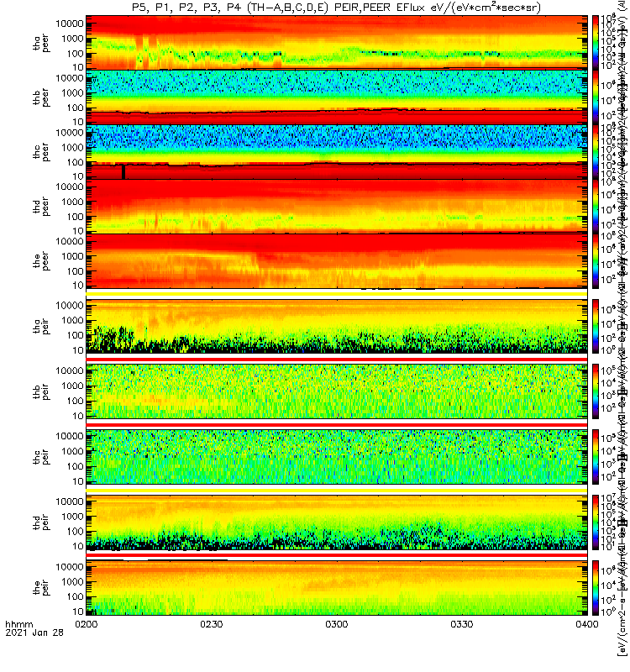
Task: Click inside the thb peer spectrogram
Action: click(337, 97)
